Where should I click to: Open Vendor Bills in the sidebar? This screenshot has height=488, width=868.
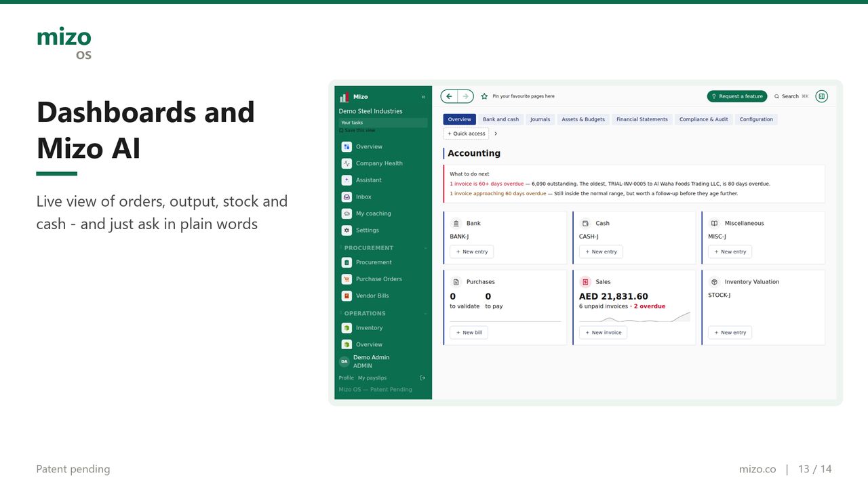383,296
